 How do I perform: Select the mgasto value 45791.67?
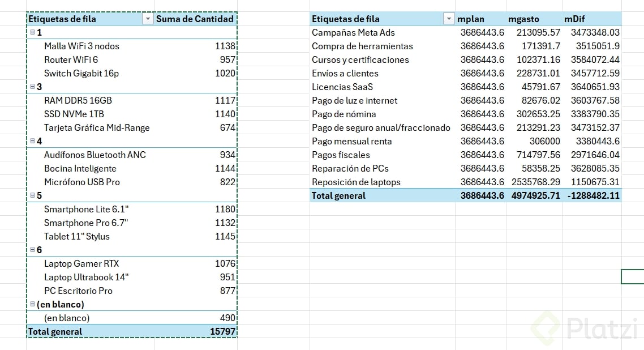point(540,87)
